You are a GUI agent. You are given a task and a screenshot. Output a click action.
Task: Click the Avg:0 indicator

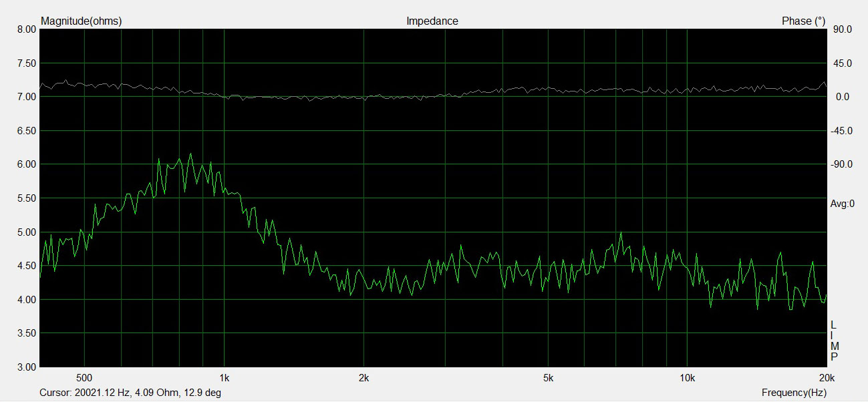pos(843,204)
